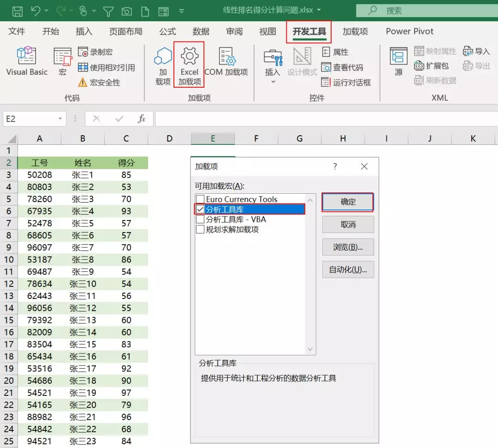
Task: Open the 文件 (File) tab
Action: coord(17,31)
